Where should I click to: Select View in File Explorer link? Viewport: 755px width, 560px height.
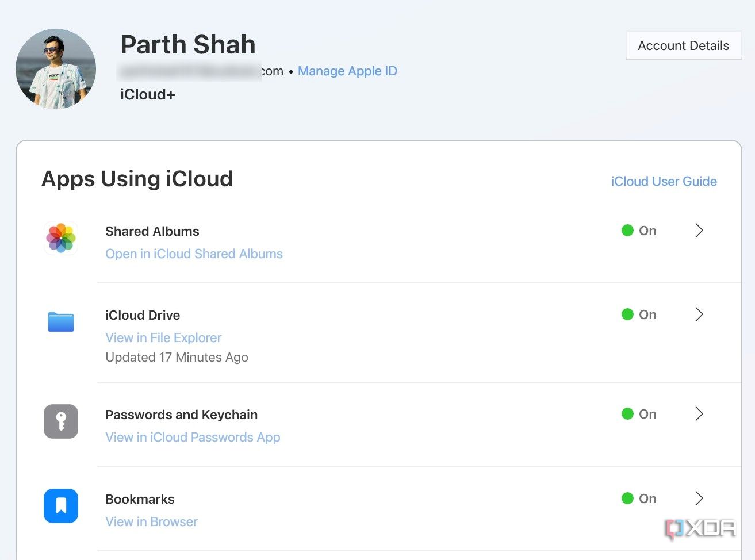[x=163, y=337]
